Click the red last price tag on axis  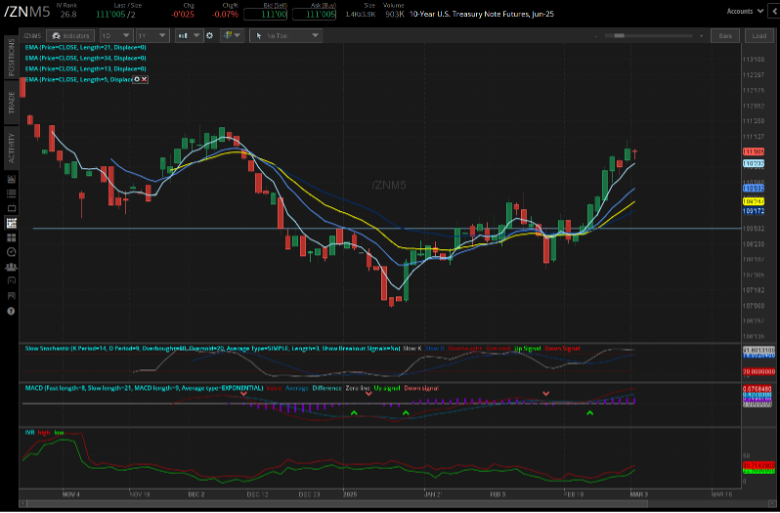pyautogui.click(x=754, y=152)
